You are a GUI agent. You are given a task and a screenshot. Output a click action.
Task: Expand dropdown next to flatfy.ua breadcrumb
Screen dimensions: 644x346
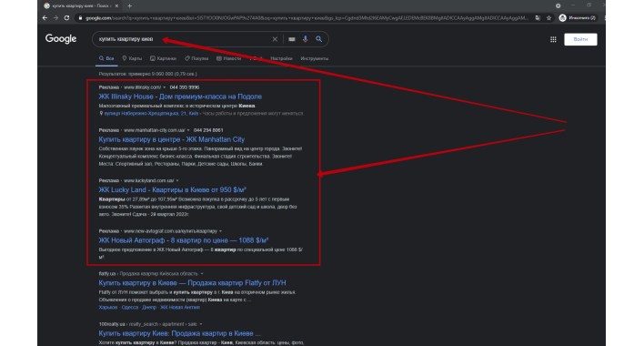202,274
